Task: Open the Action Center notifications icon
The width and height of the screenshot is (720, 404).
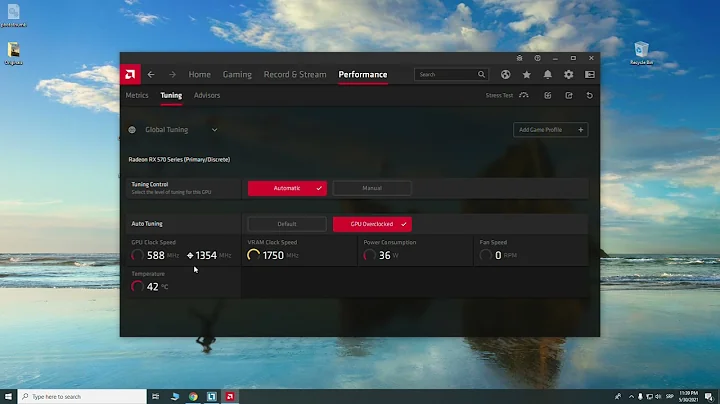Action: pos(709,396)
